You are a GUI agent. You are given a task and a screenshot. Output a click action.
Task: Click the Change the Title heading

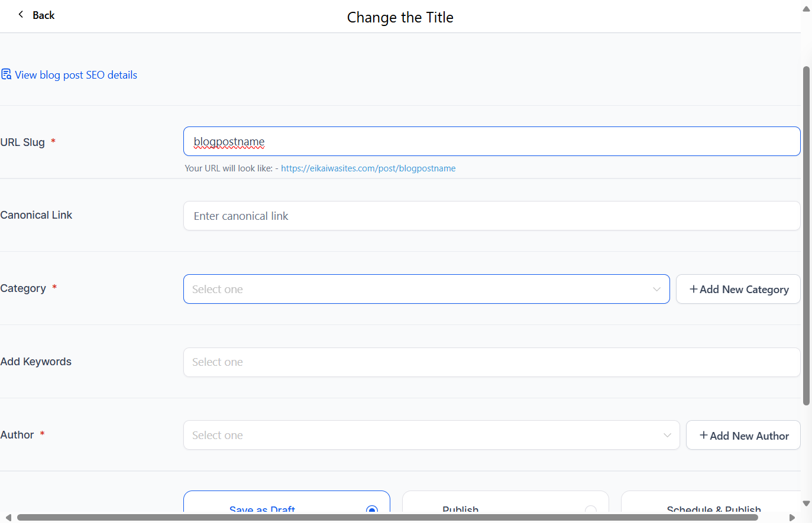(400, 17)
